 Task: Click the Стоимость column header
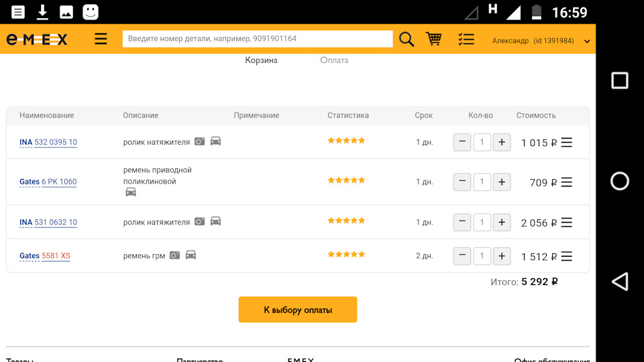tap(536, 115)
